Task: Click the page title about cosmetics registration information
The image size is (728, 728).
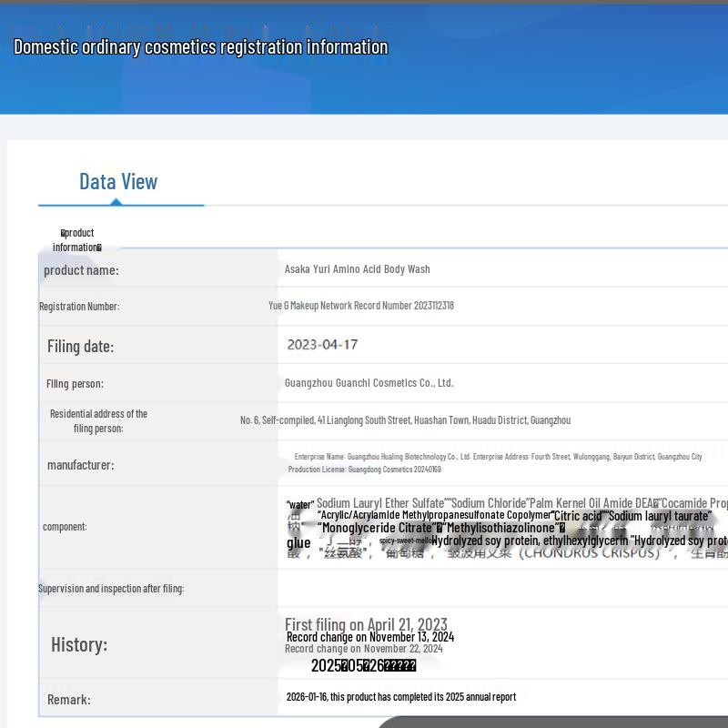Action: click(x=200, y=46)
